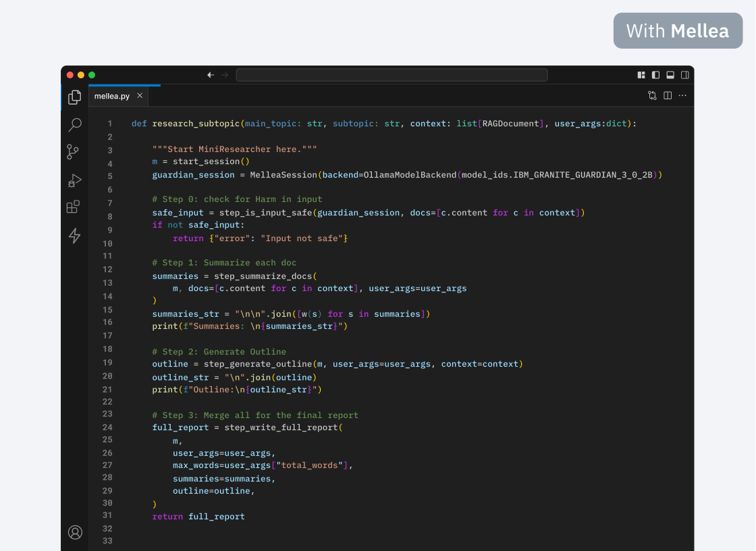Split the editor with the split icon
Screen dimensions: 756x551
point(667,95)
